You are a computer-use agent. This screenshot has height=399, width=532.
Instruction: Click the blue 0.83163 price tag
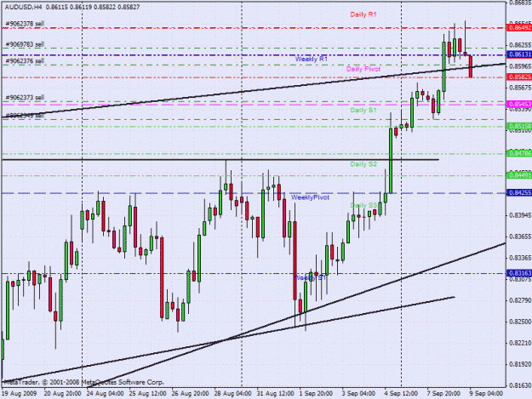click(518, 273)
